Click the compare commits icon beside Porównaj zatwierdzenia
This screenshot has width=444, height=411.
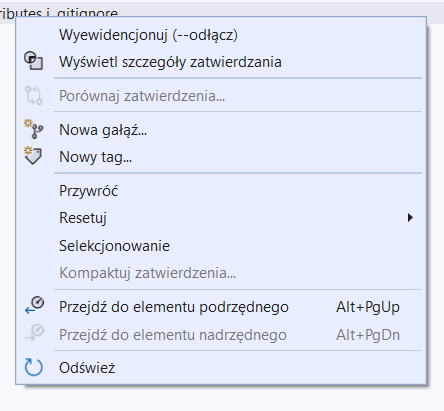coord(34,95)
